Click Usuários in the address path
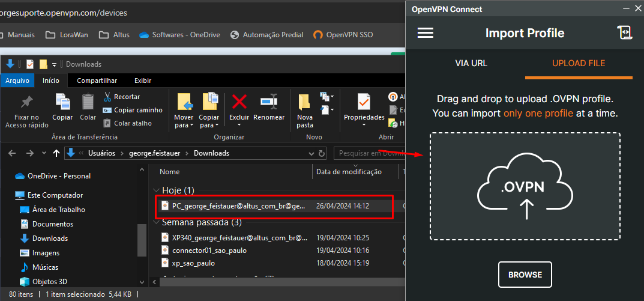 click(102, 153)
